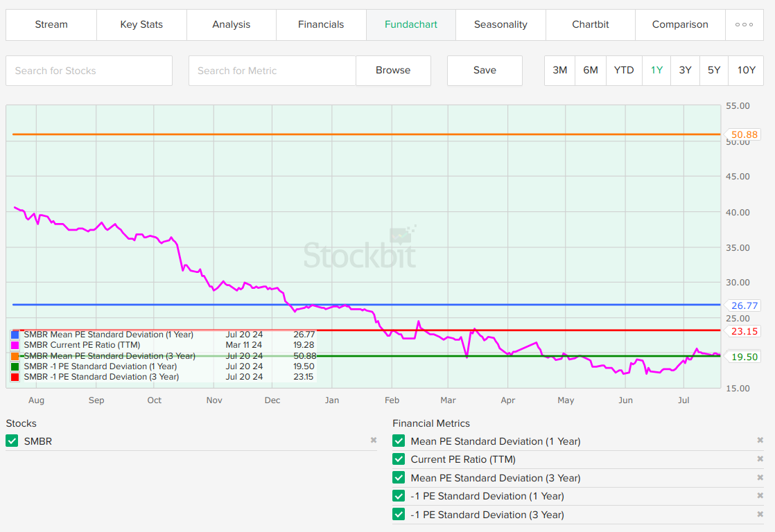
Task: Uncheck the SMBR stock checkbox
Action: coord(12,441)
